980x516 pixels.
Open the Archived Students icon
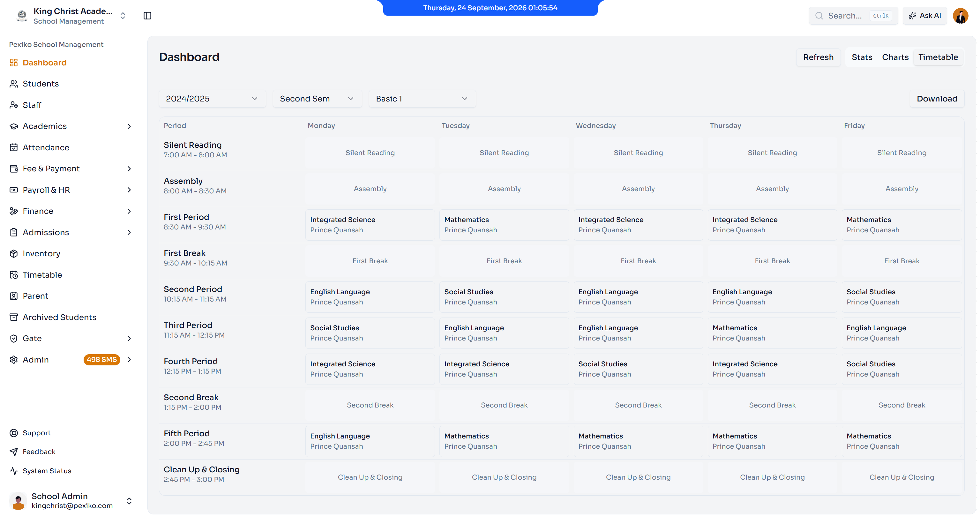[x=14, y=317]
